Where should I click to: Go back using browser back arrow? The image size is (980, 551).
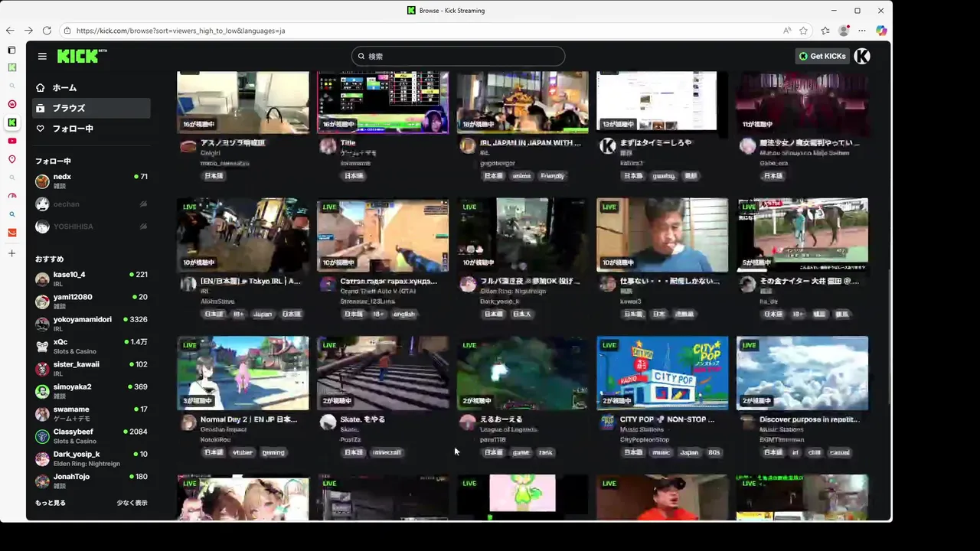(x=10, y=31)
